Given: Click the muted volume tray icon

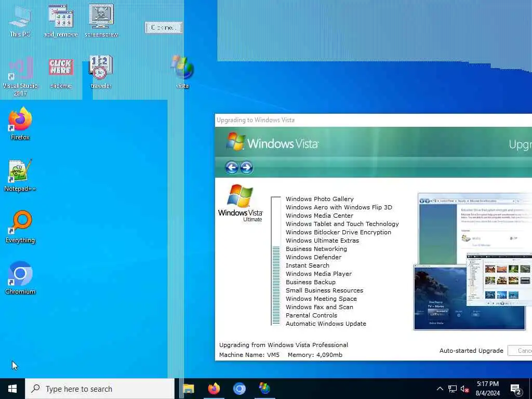Looking at the screenshot, I should [x=465, y=389].
